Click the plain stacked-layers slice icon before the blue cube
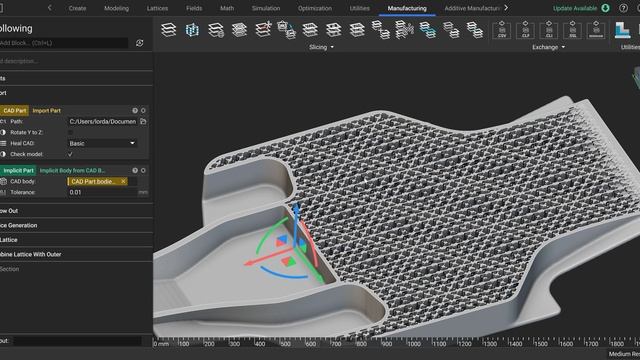640x360 pixels. [169, 30]
